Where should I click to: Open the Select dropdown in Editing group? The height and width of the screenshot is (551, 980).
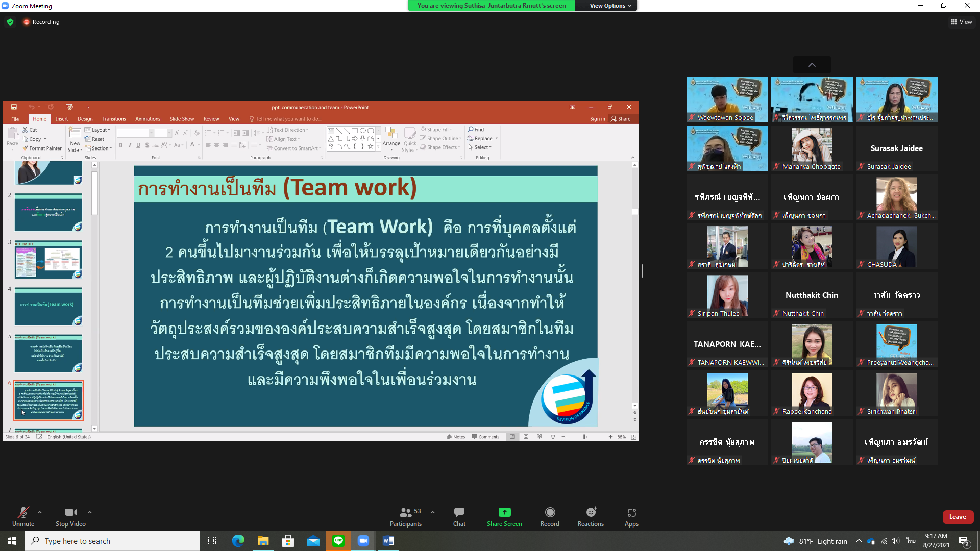coord(480,147)
